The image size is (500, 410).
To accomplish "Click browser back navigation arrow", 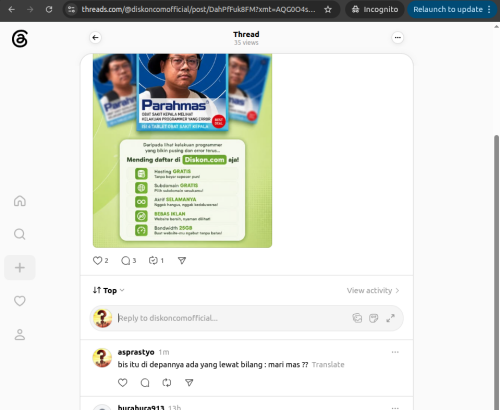I will [x=12, y=9].
